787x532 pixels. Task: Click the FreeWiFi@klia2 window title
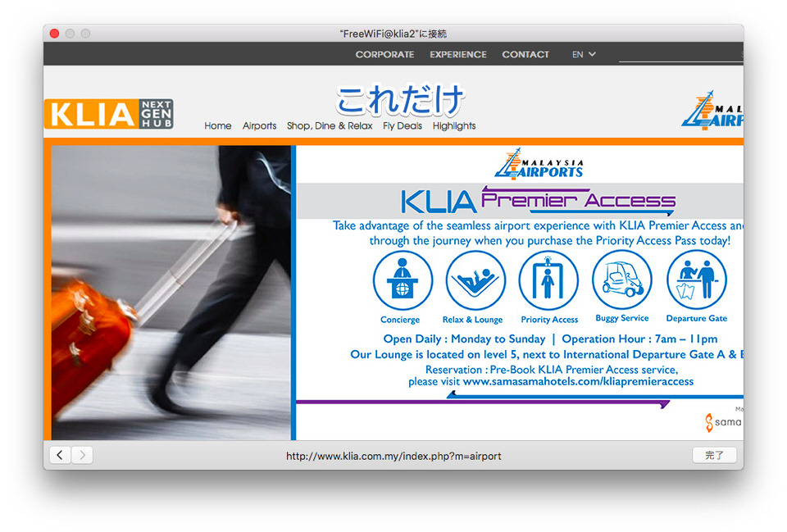(393, 34)
